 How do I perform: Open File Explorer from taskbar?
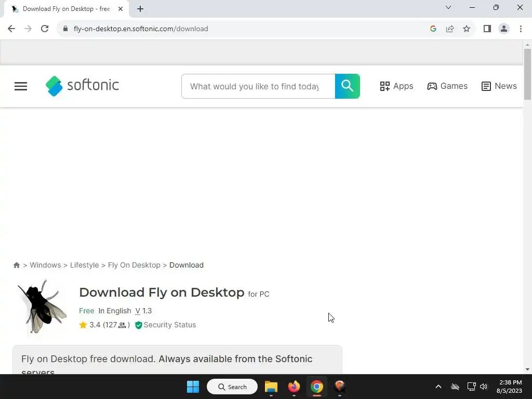[x=271, y=387]
